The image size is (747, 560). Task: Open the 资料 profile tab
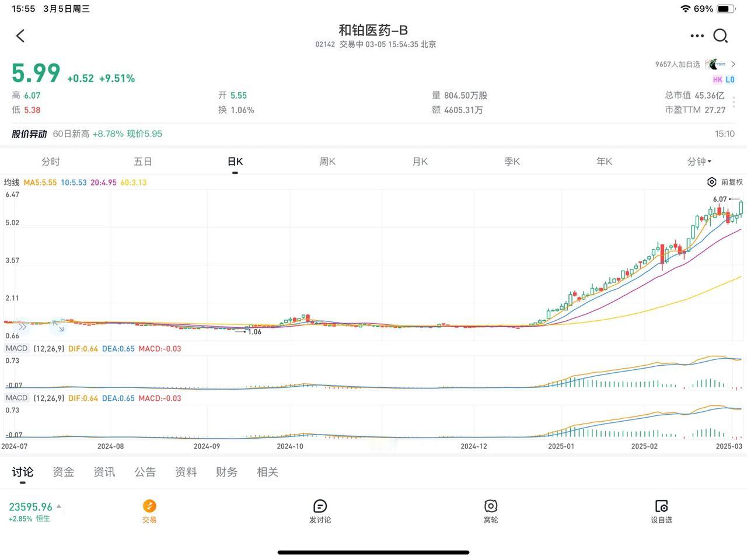click(186, 472)
